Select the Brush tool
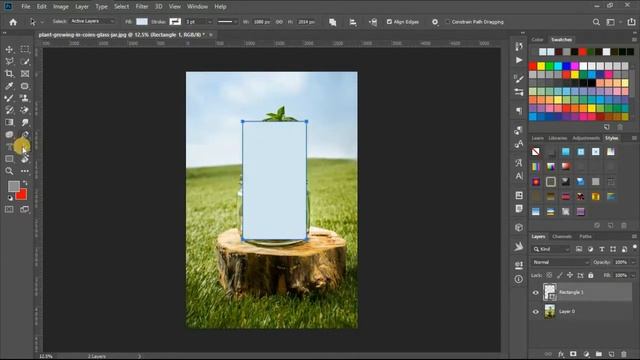 coord(9,98)
